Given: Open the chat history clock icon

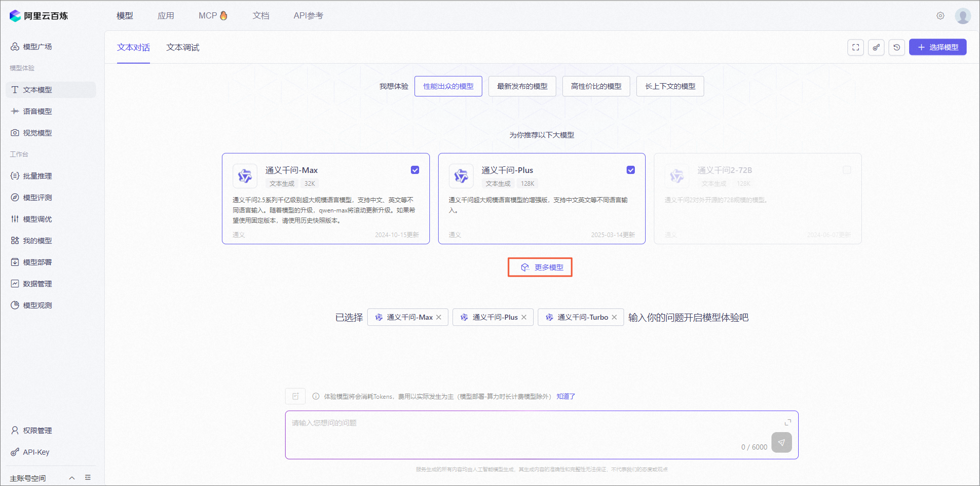Looking at the screenshot, I should (x=897, y=47).
